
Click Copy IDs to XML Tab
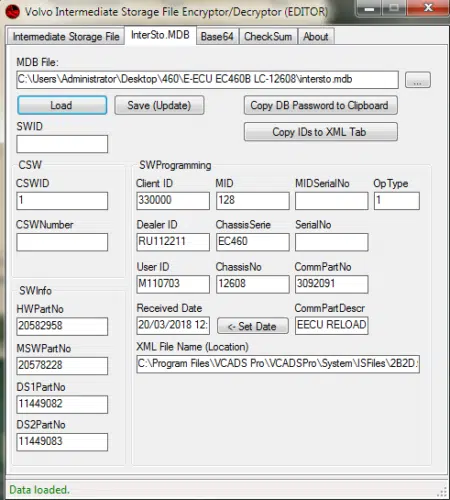point(320,132)
